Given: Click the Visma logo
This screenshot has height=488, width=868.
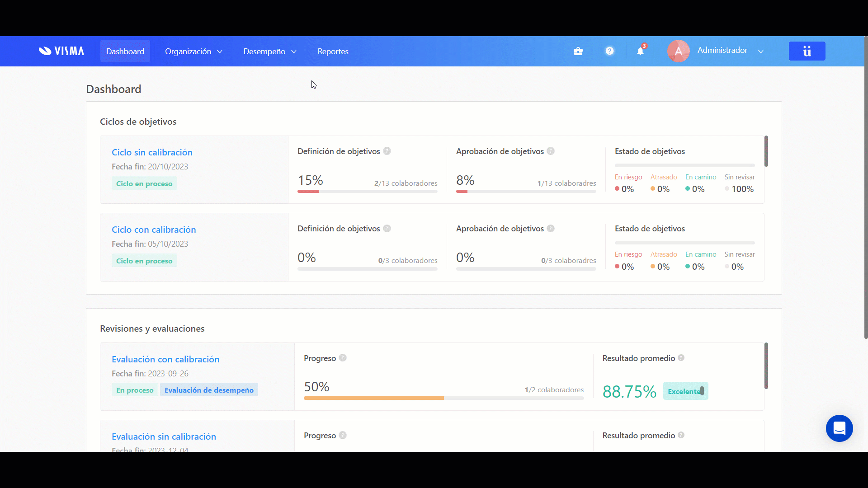Looking at the screenshot, I should click(61, 51).
